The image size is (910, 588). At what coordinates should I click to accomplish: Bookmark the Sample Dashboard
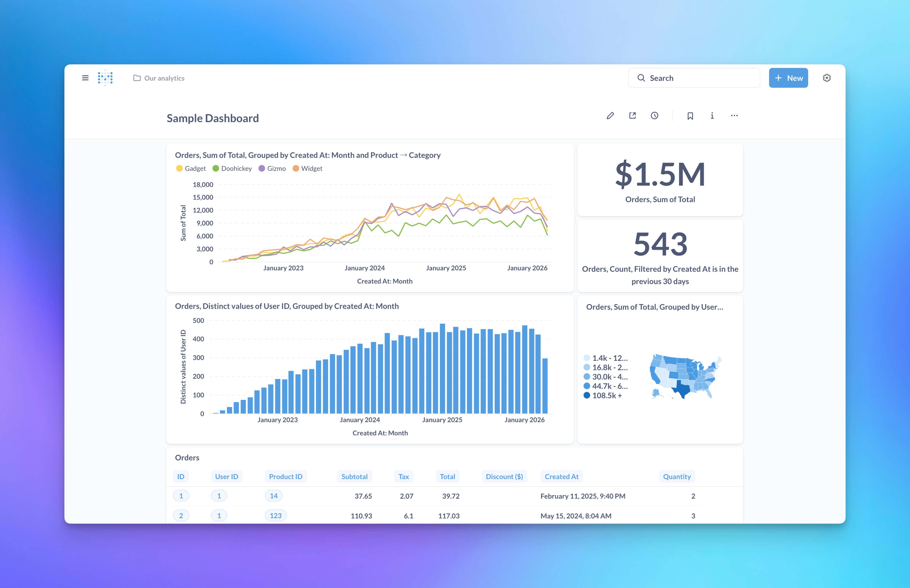coord(690,116)
